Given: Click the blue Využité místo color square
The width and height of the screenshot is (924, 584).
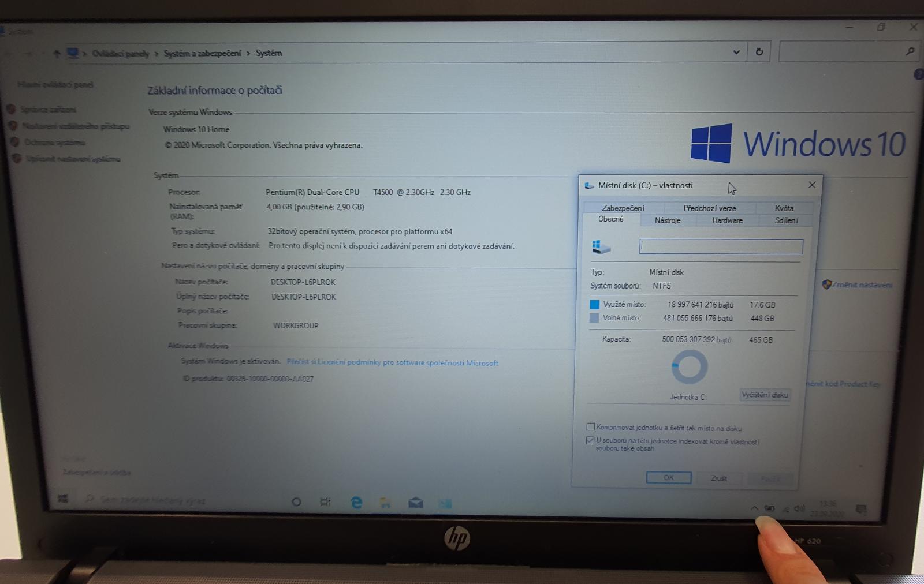Looking at the screenshot, I should [x=594, y=304].
